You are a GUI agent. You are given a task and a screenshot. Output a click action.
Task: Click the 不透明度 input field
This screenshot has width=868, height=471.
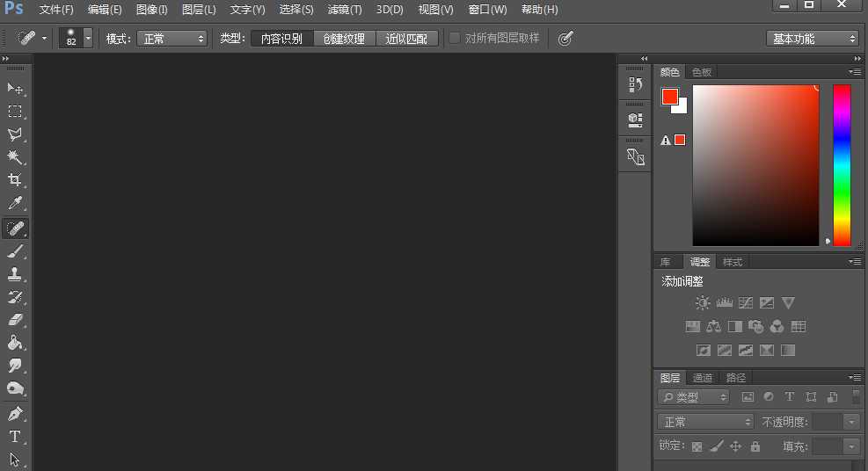(827, 422)
